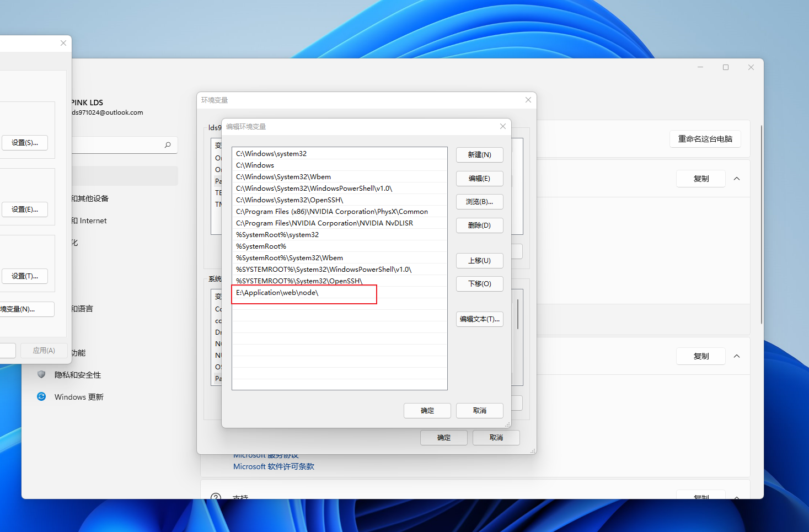Click 编辑文本(T)... in the dialog
809x532 pixels.
(479, 319)
